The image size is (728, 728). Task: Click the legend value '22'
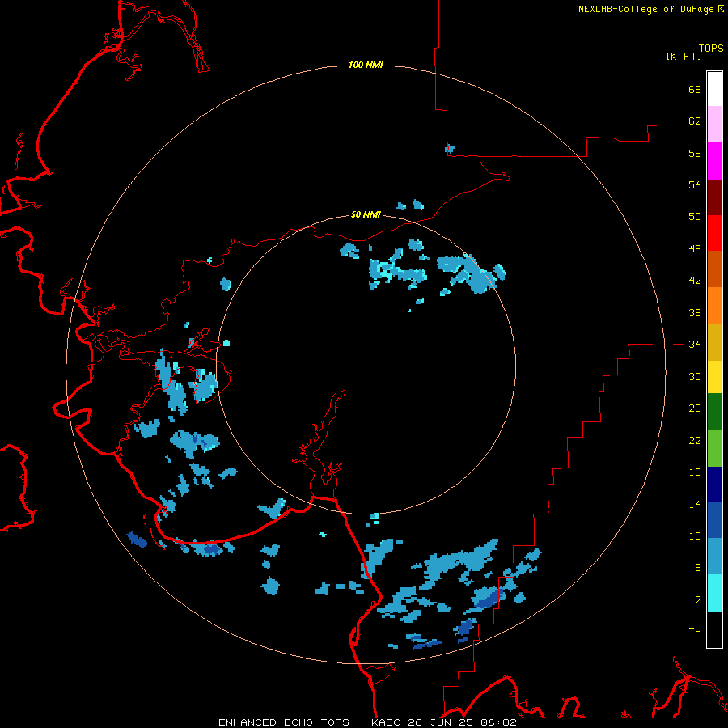(x=695, y=441)
